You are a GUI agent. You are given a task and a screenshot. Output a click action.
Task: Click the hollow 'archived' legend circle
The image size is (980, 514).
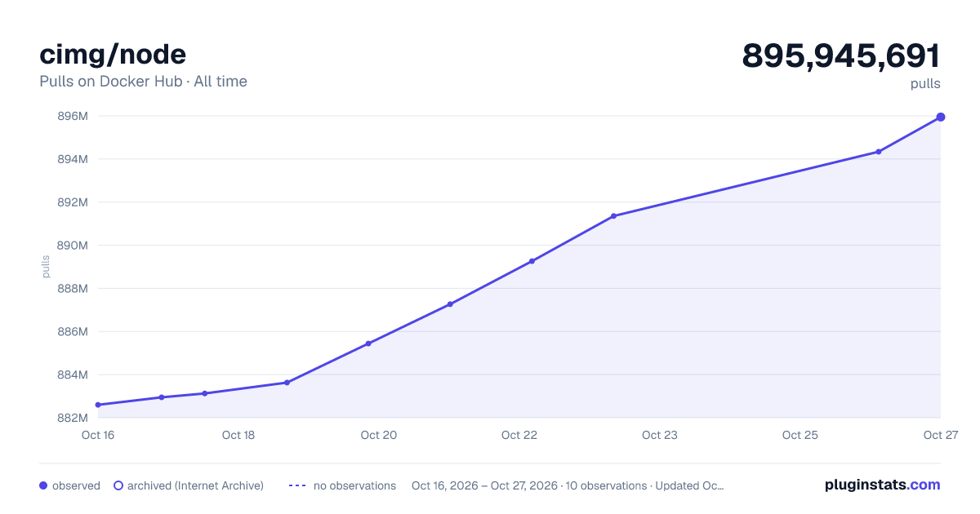(x=118, y=485)
